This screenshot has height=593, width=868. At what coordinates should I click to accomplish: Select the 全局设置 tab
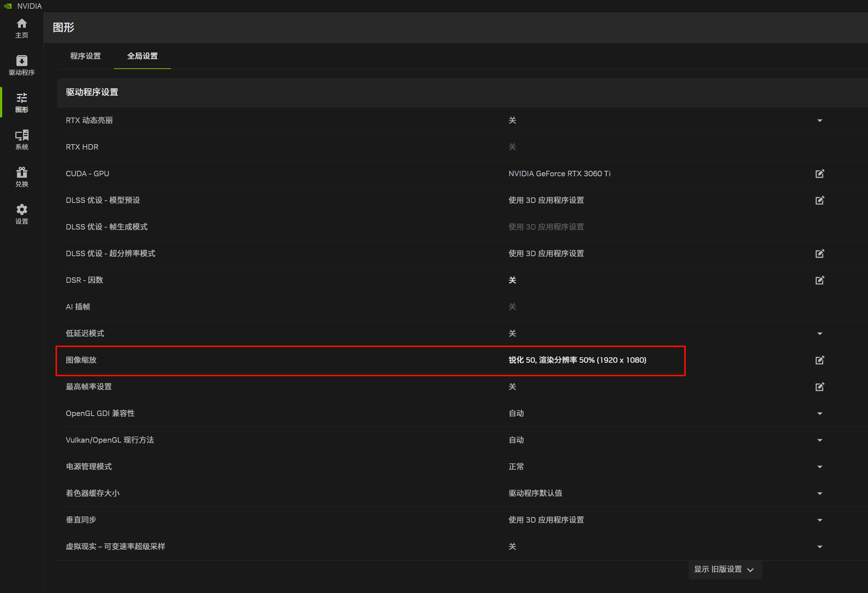[142, 56]
